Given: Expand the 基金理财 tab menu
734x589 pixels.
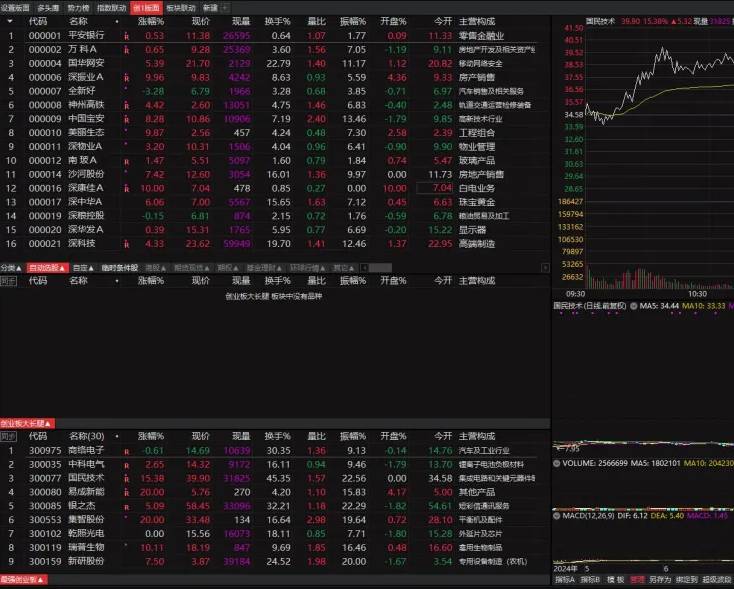Looking at the screenshot, I should 264,268.
